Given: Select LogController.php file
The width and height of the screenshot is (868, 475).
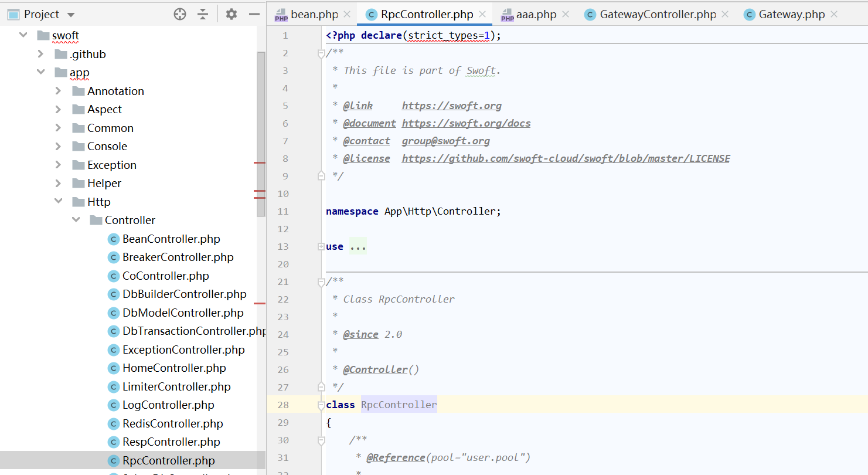Looking at the screenshot, I should coord(168,405).
